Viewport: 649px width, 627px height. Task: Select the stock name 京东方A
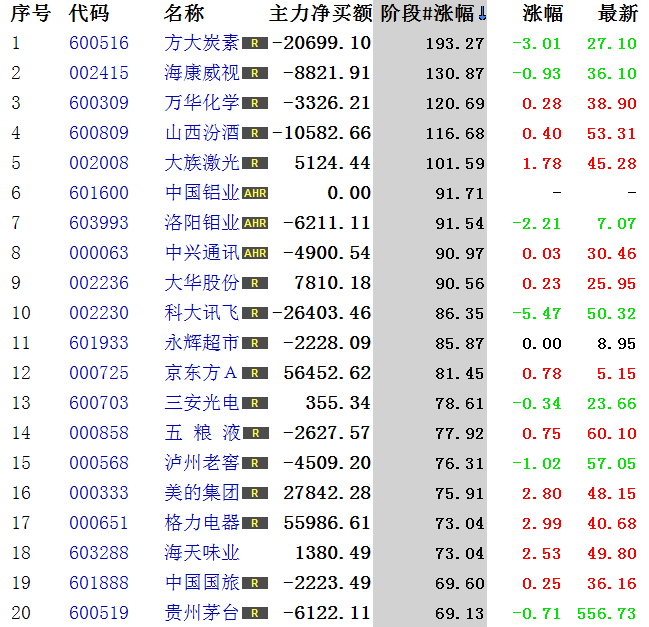(x=201, y=373)
